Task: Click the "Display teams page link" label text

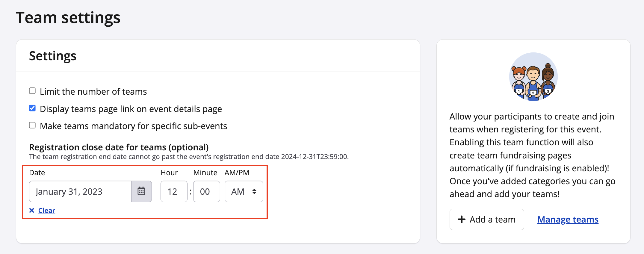Action: [x=131, y=109]
